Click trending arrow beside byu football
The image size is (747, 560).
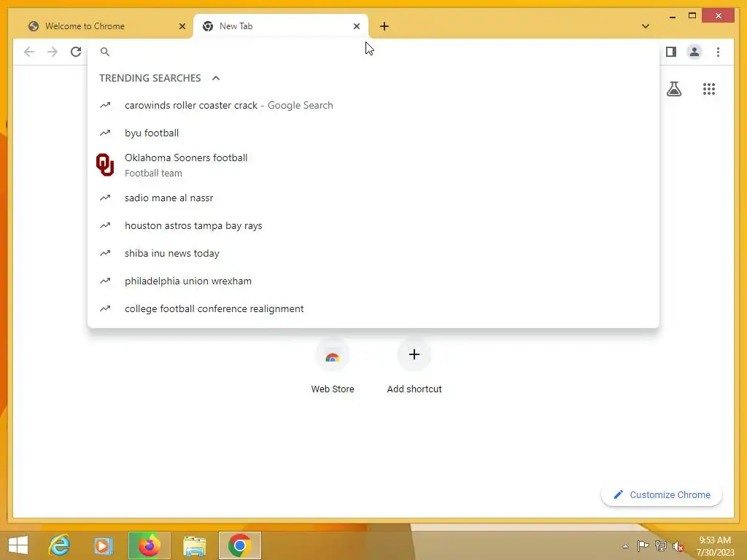(x=105, y=133)
